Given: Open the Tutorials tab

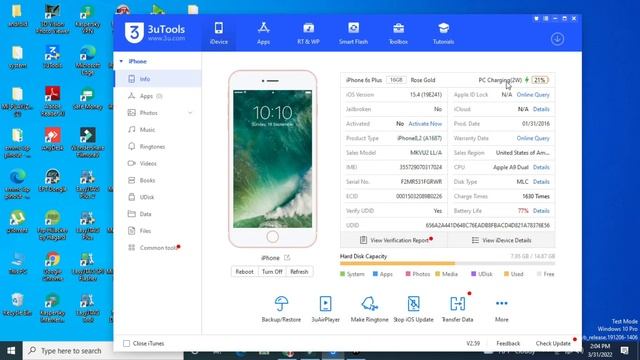Looking at the screenshot, I should [x=443, y=33].
